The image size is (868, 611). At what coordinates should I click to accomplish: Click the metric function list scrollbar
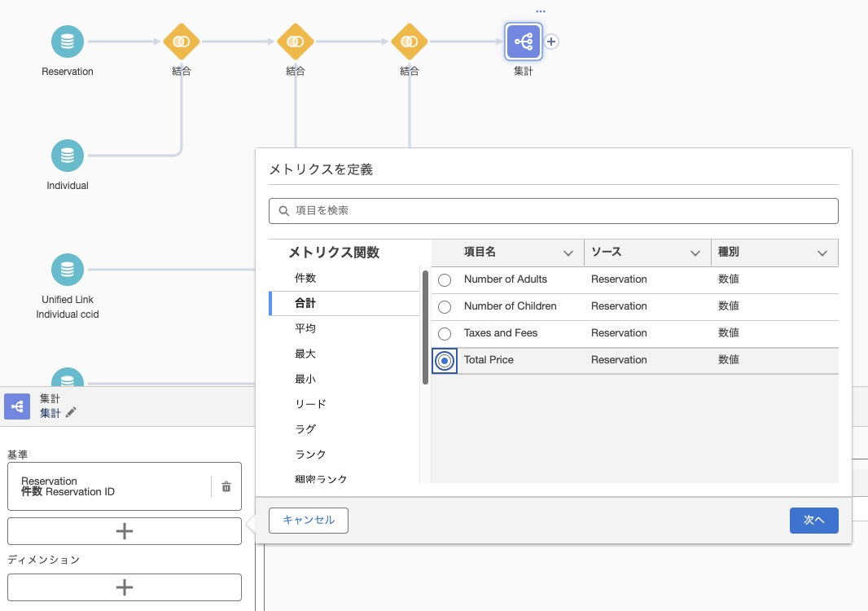pos(425,327)
